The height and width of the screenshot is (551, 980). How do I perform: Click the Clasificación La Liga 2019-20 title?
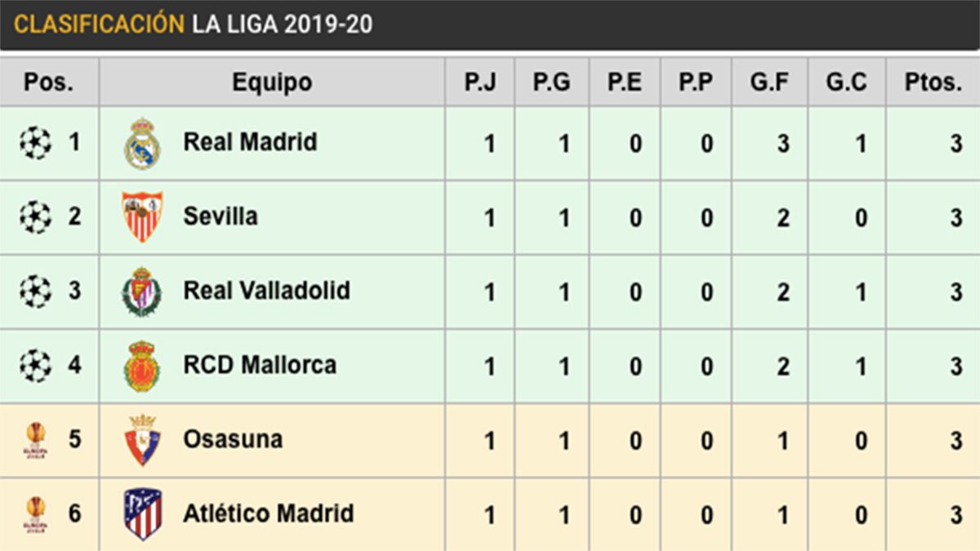(194, 24)
